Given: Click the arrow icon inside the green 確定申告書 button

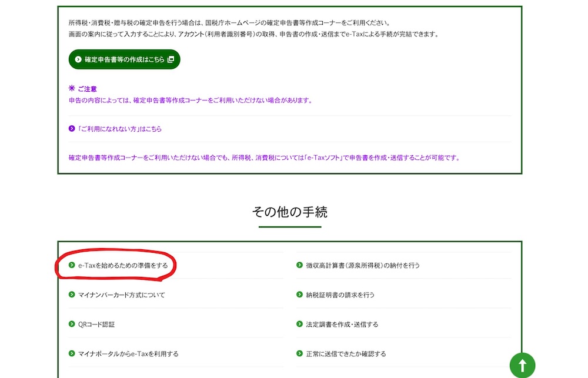Looking at the screenshot, I should click(x=78, y=59).
